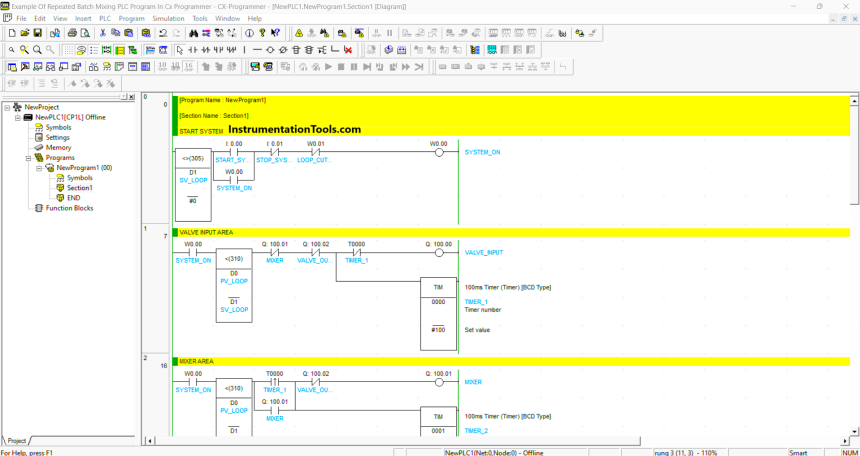
Task: Click the yellow and blue I/O table icon
Action: click(475, 50)
